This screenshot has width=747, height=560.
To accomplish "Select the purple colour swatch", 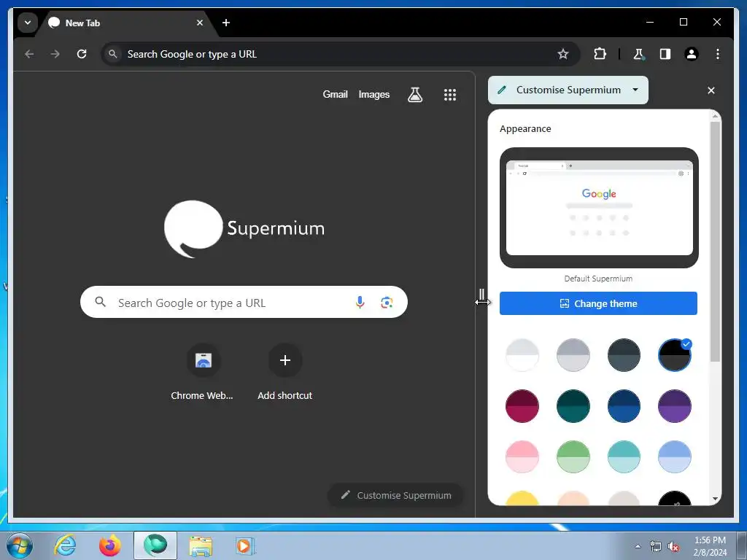I will [675, 406].
